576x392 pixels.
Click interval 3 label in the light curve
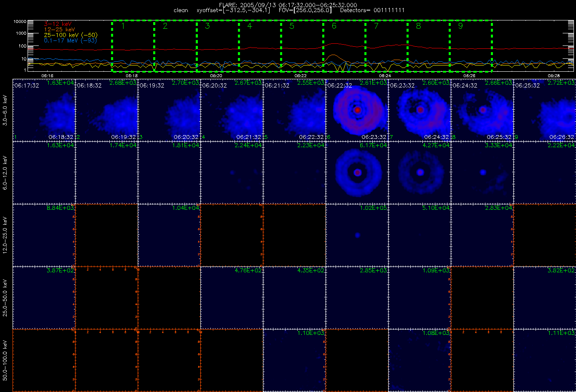click(207, 26)
